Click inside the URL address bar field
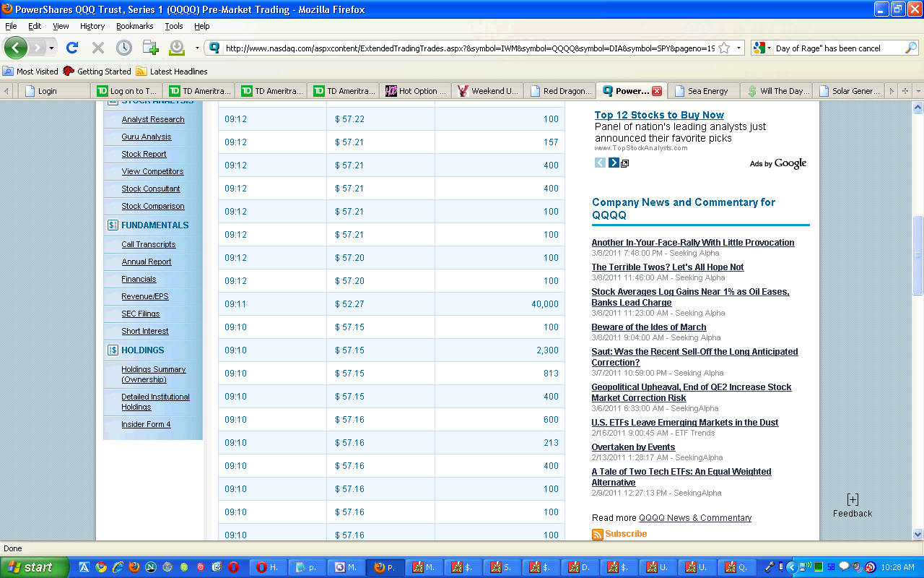This screenshot has height=578, width=924. point(469,48)
